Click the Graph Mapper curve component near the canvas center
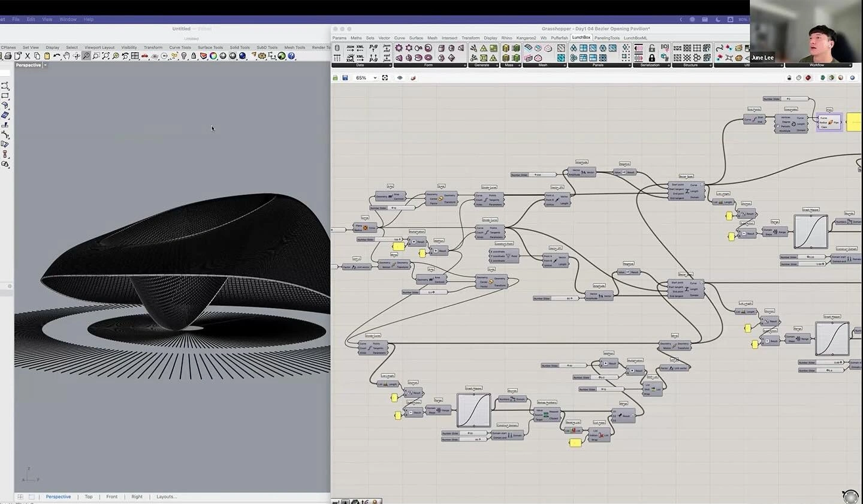The height and width of the screenshot is (504, 863). click(x=473, y=409)
